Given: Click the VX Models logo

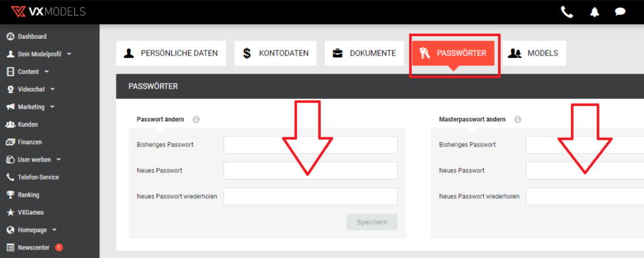Looking at the screenshot, I should pos(48,12).
